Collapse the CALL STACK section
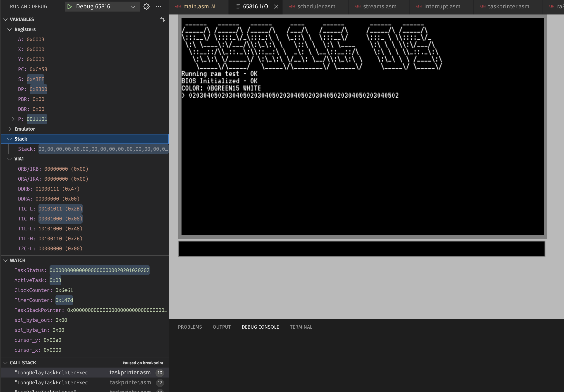Viewport: 564px width, 392px height. pos(5,363)
